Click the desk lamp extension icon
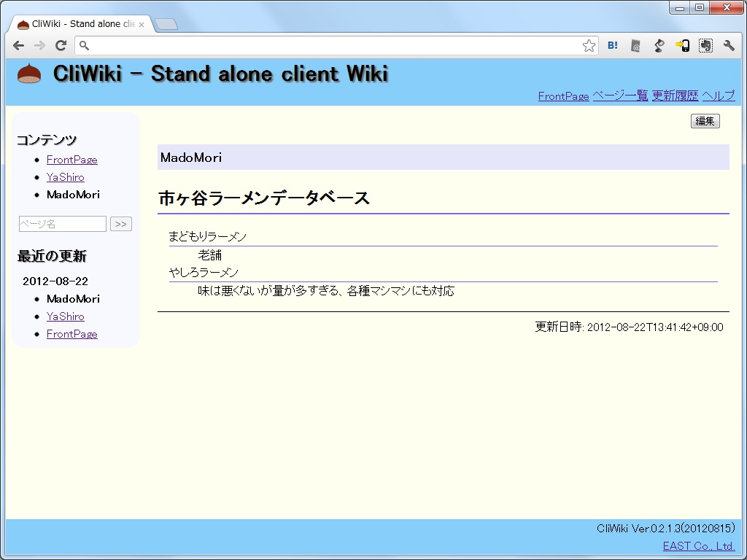 (659, 45)
